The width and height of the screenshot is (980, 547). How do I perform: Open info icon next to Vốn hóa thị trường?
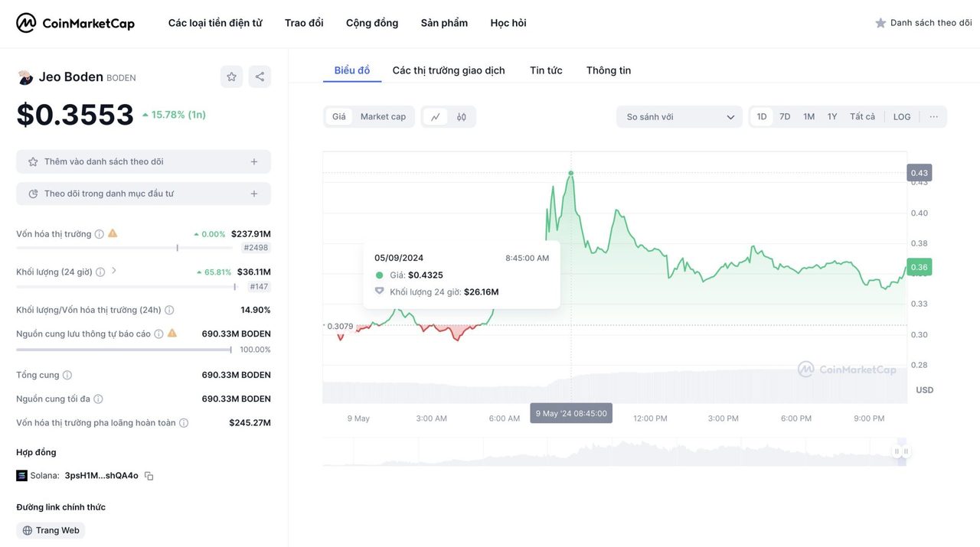(100, 234)
